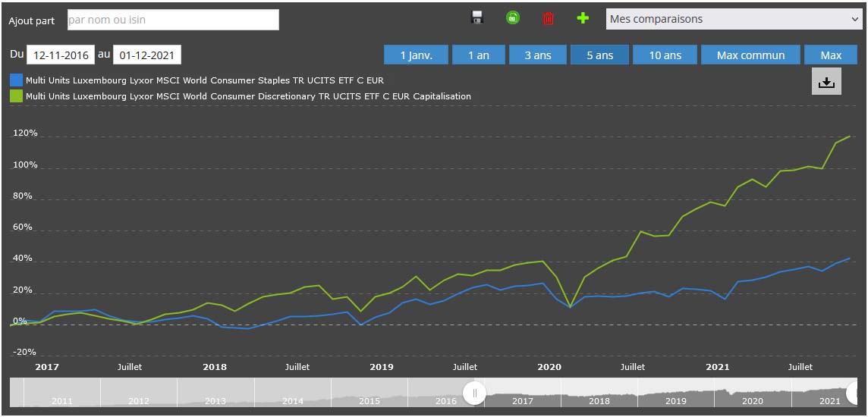Viewport: 868px width, 417px height.
Task: Toggle the green Consumer Discretionary series swatch
Action: (x=16, y=96)
